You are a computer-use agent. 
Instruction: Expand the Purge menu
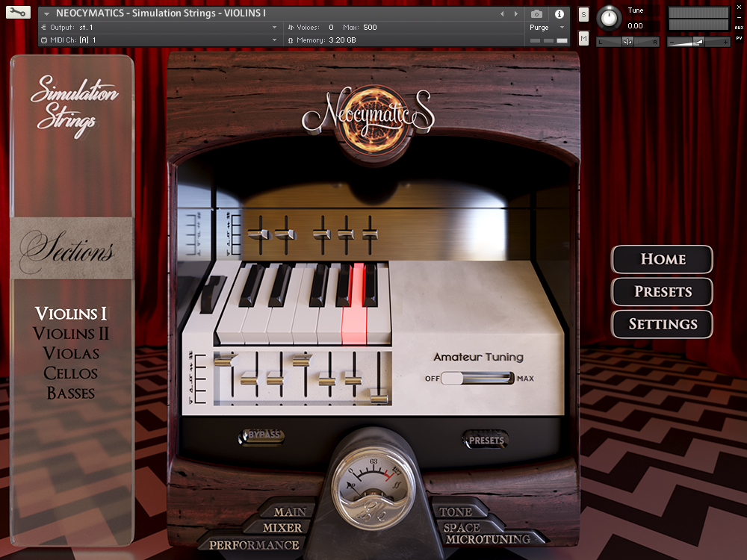(542, 27)
